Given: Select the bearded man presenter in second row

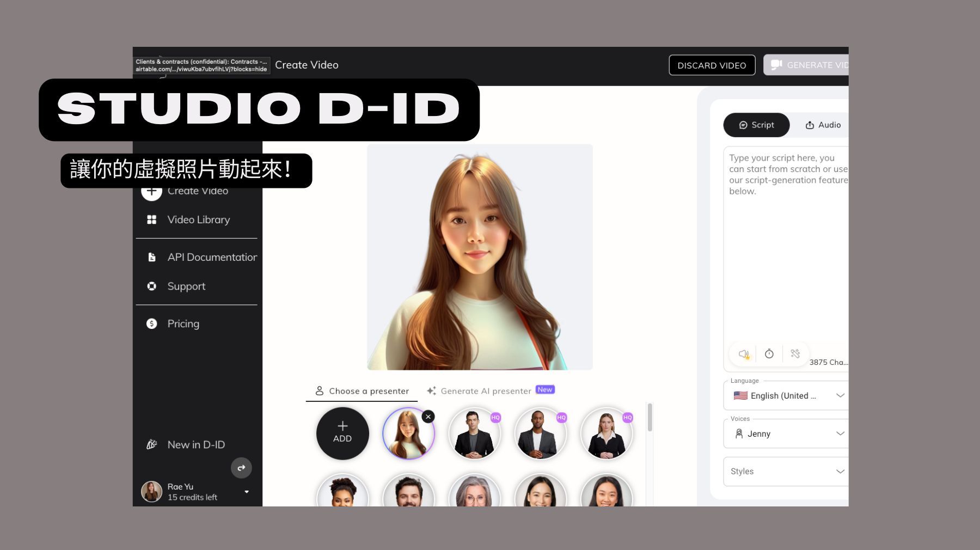Looking at the screenshot, I should [408, 491].
